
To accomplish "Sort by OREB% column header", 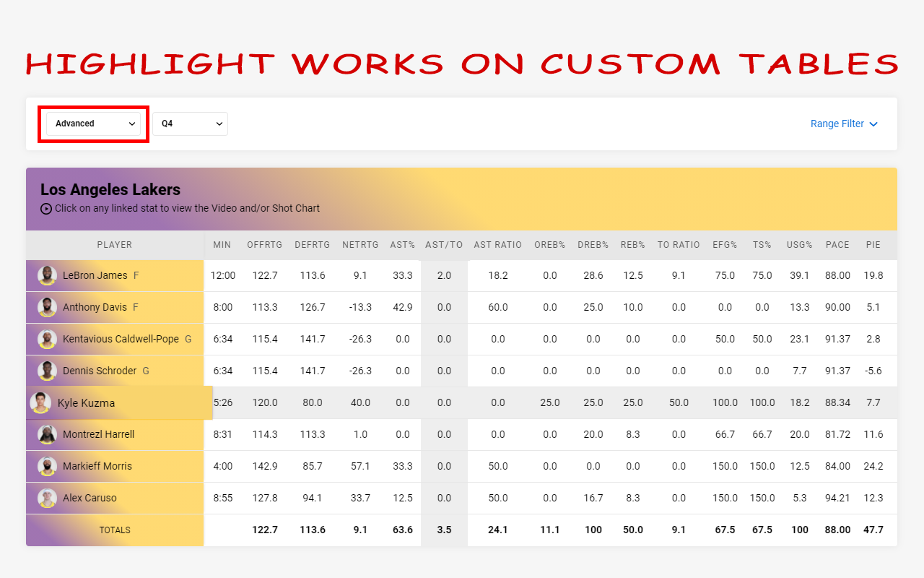I will (550, 245).
